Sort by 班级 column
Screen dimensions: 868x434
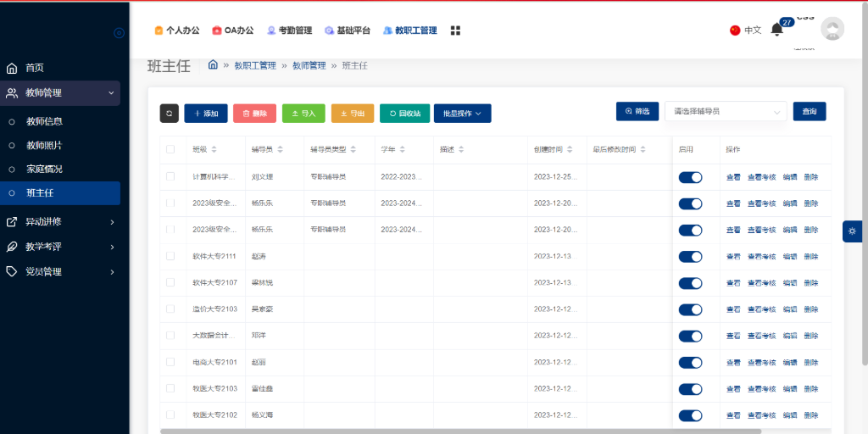(x=214, y=150)
